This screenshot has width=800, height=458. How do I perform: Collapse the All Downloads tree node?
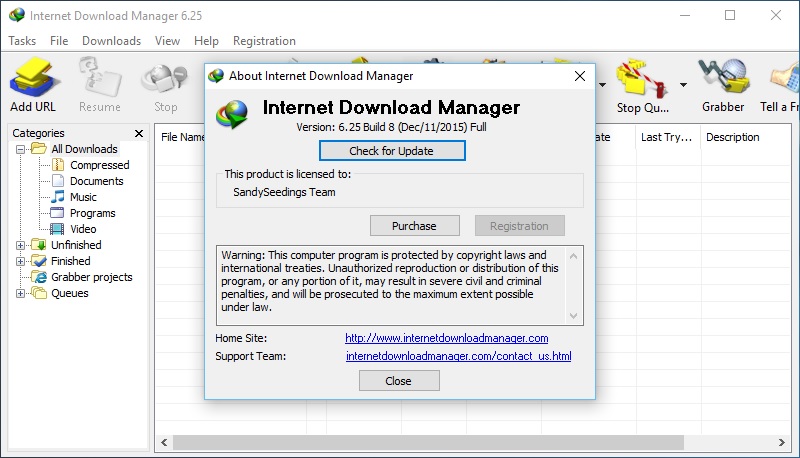pos(20,149)
